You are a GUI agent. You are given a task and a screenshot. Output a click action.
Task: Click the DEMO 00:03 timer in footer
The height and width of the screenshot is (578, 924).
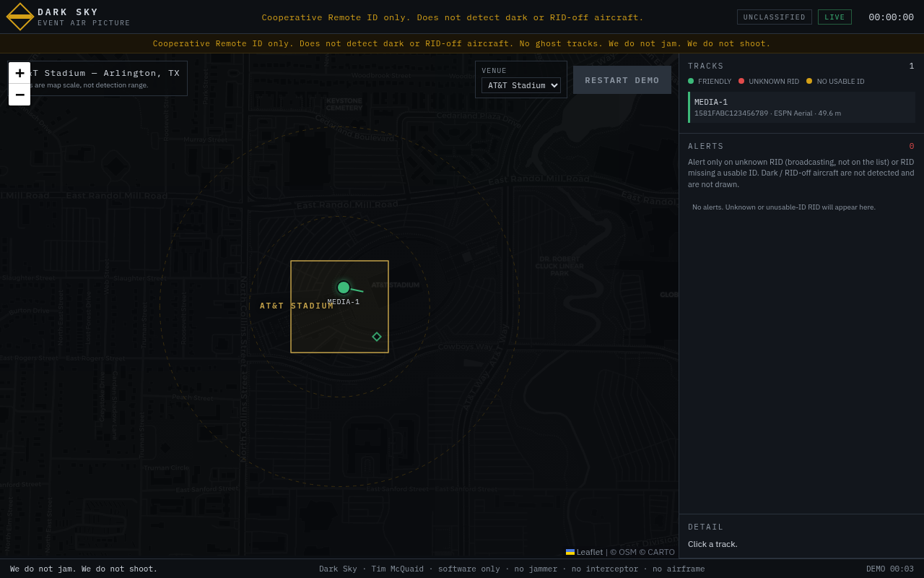pyautogui.click(x=890, y=569)
